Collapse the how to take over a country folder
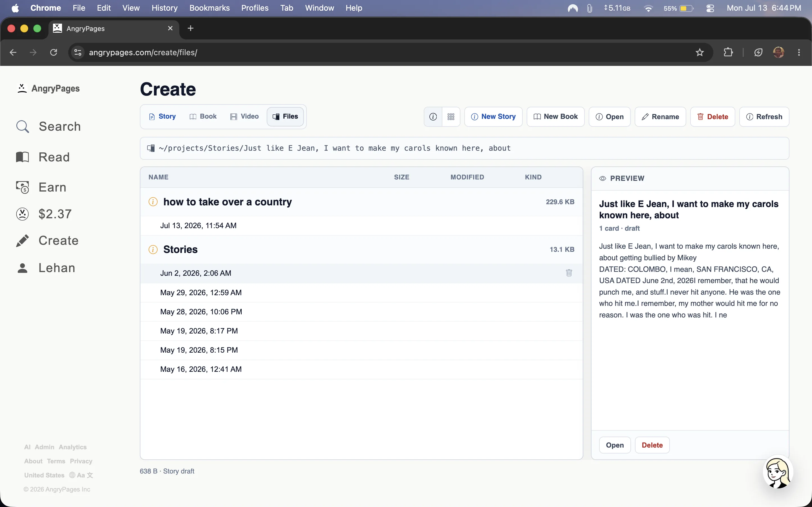 (361, 202)
